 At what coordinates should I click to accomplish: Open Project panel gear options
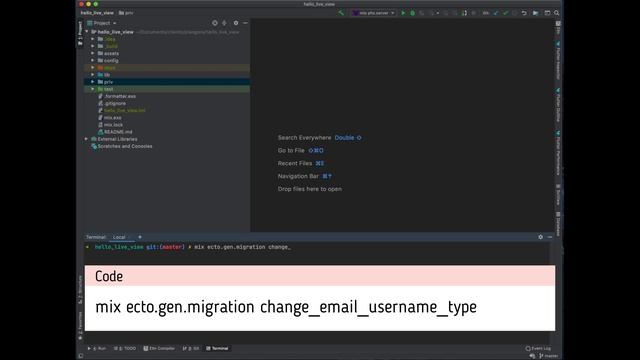(x=236, y=23)
